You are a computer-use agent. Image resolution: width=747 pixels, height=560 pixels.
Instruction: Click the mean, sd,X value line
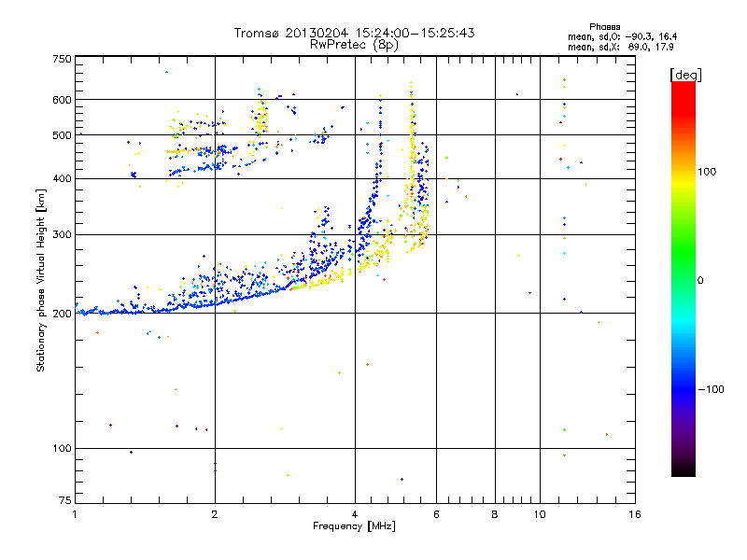pos(620,47)
